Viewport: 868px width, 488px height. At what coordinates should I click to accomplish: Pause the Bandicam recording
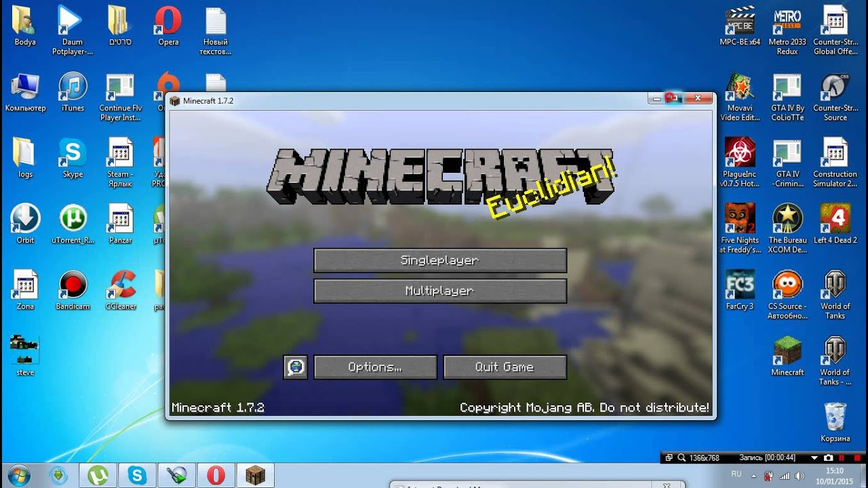[842, 458]
